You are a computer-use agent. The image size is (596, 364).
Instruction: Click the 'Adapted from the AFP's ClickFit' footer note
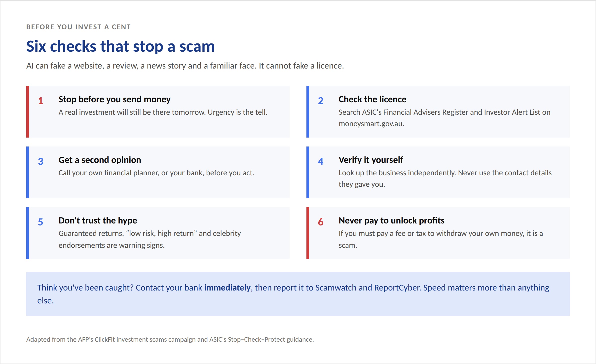click(x=170, y=339)
